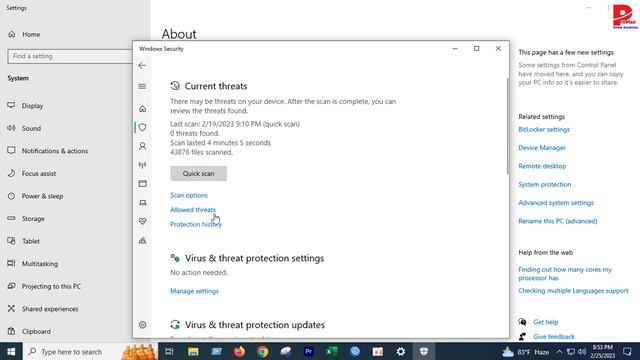Select Notifications & actions in Settings
640x360 pixels.
(x=47, y=151)
